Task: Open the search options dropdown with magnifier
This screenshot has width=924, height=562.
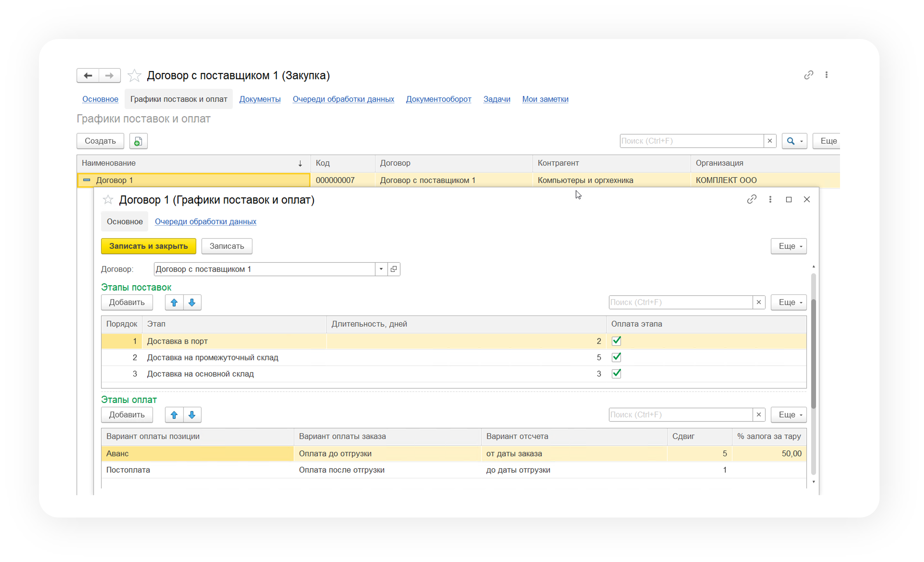Action: point(794,141)
